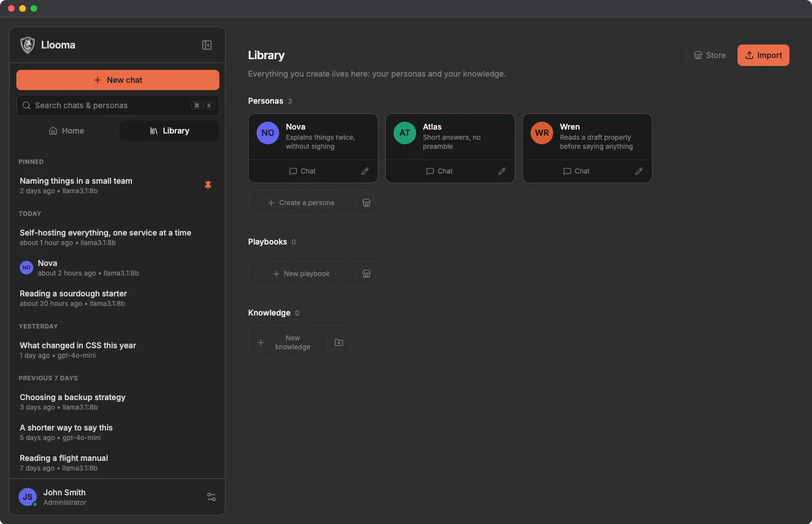Unpin the Naming things in a small team chat
Screen dimensions: 812x524
pyautogui.click(x=208, y=185)
